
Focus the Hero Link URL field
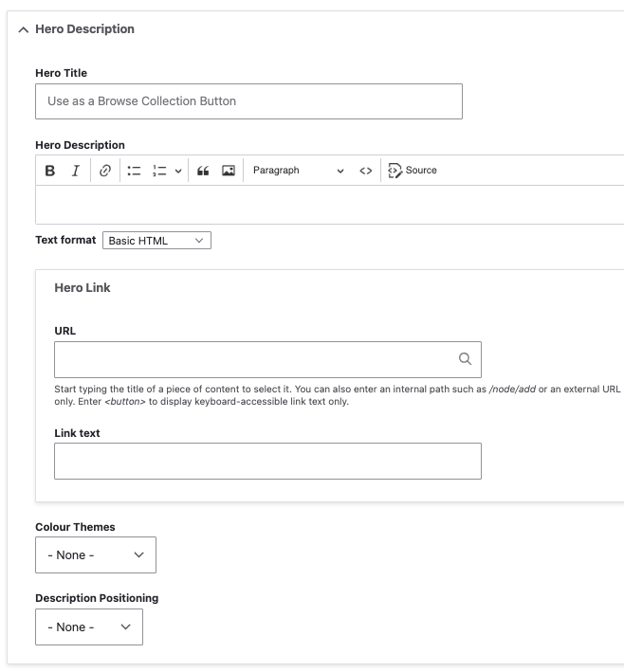pos(267,359)
